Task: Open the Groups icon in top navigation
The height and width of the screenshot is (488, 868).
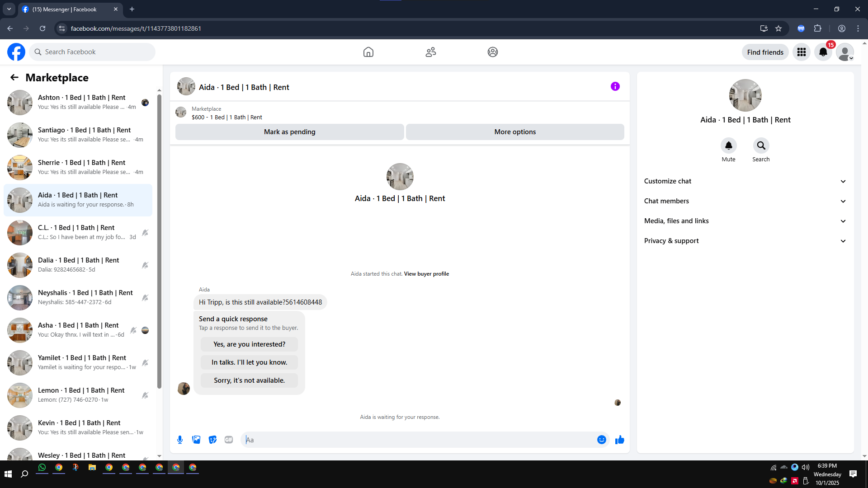Action: tap(493, 52)
